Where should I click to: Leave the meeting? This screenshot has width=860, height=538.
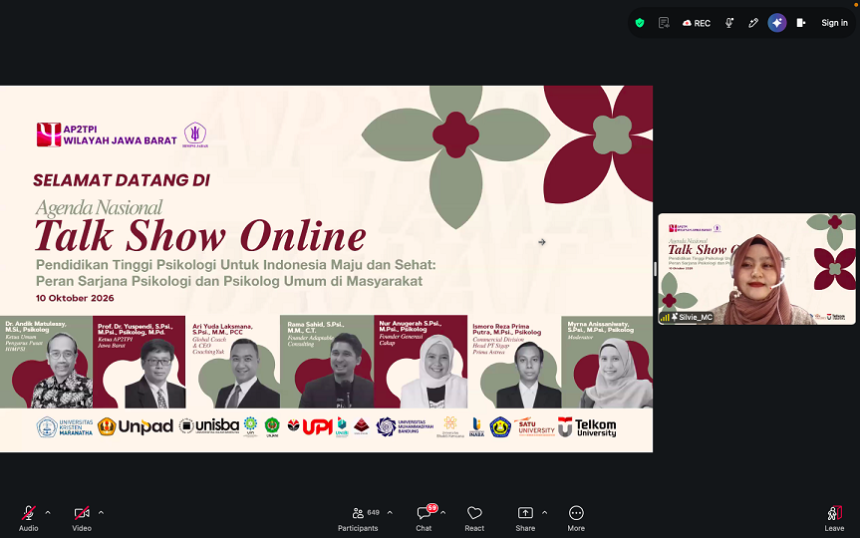pos(834,518)
